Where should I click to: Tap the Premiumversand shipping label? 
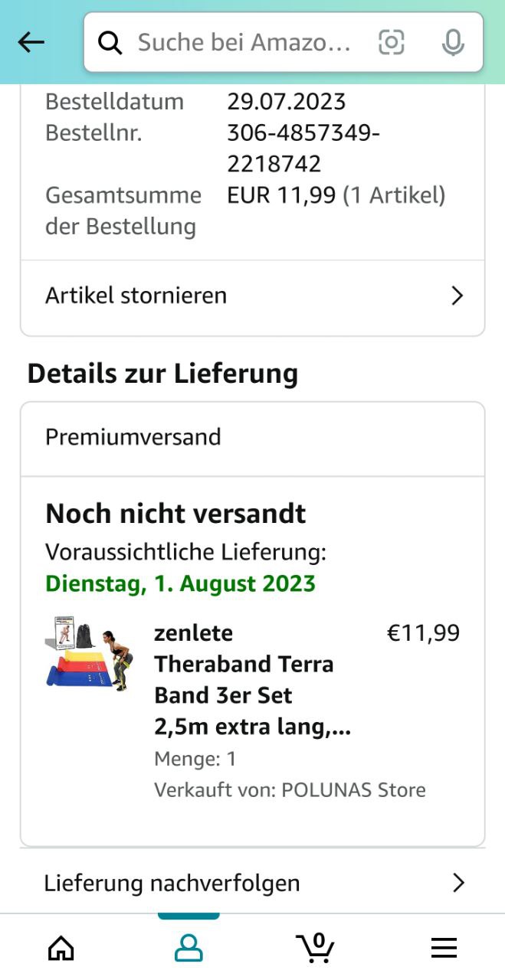point(133,437)
